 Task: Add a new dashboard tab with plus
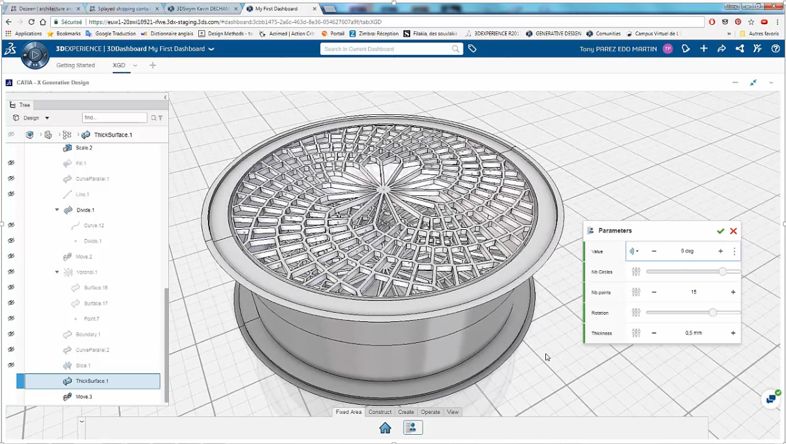click(152, 65)
